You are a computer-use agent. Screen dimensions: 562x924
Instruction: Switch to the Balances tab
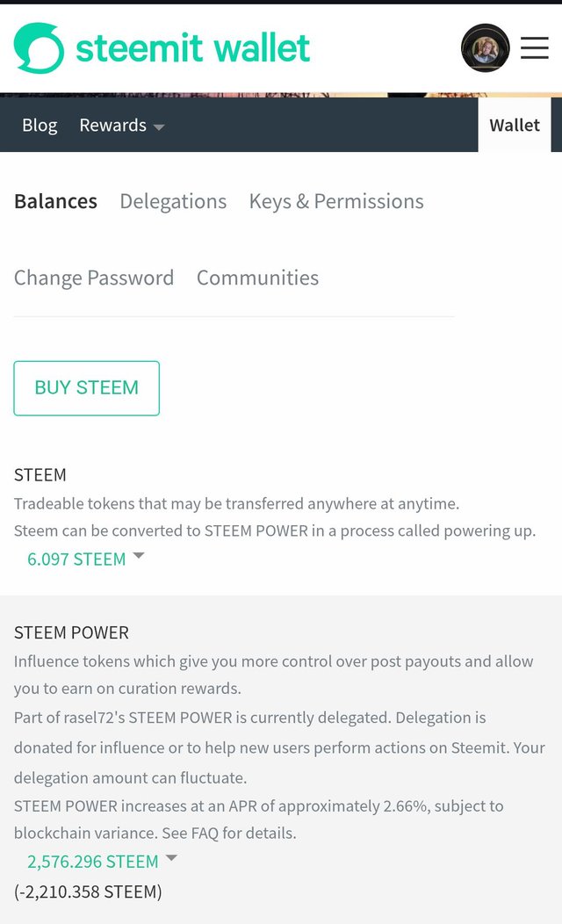point(55,201)
